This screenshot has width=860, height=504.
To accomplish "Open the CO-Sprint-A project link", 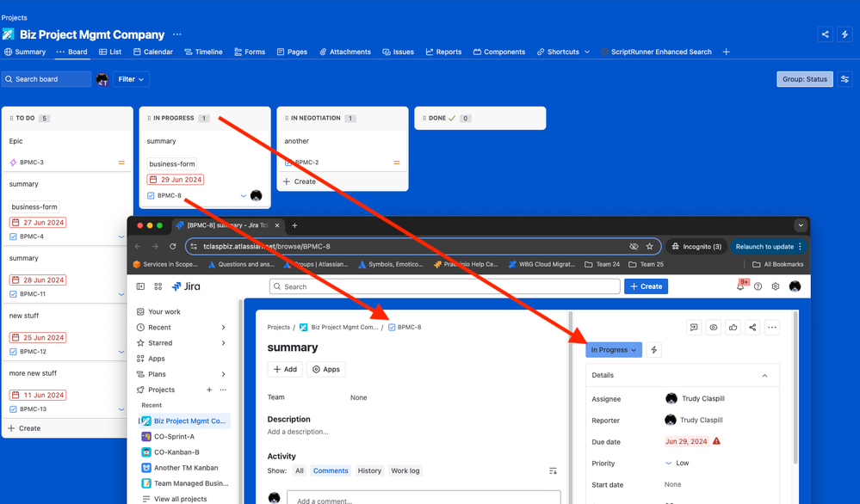I will [x=175, y=437].
